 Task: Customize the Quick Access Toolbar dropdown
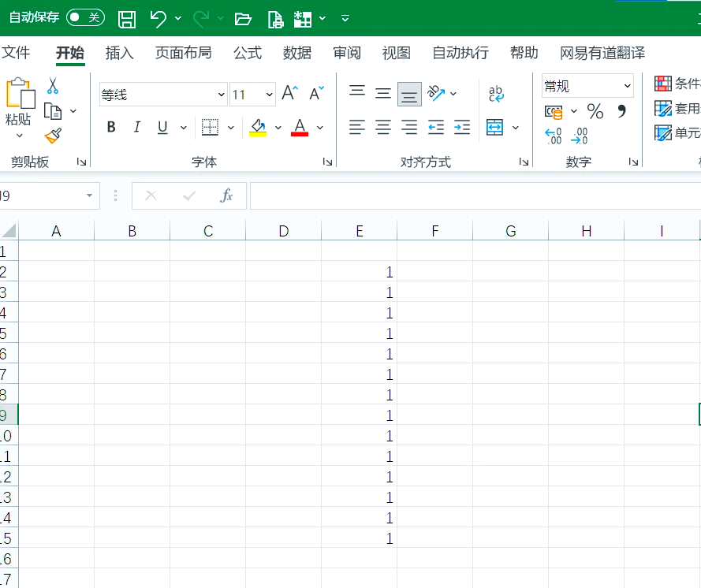(x=345, y=19)
